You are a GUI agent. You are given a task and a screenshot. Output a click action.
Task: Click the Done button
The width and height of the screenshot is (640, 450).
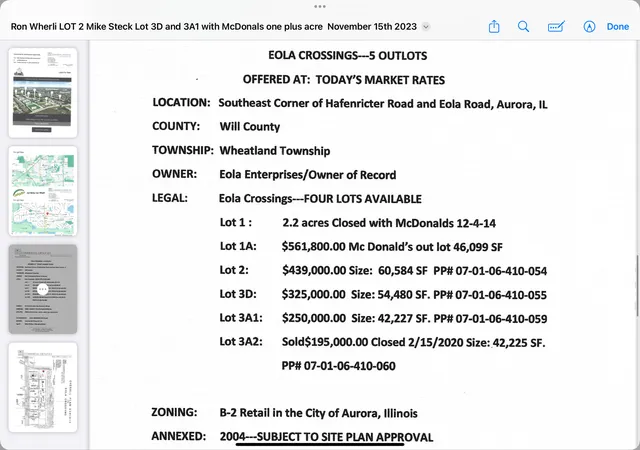pos(618,27)
